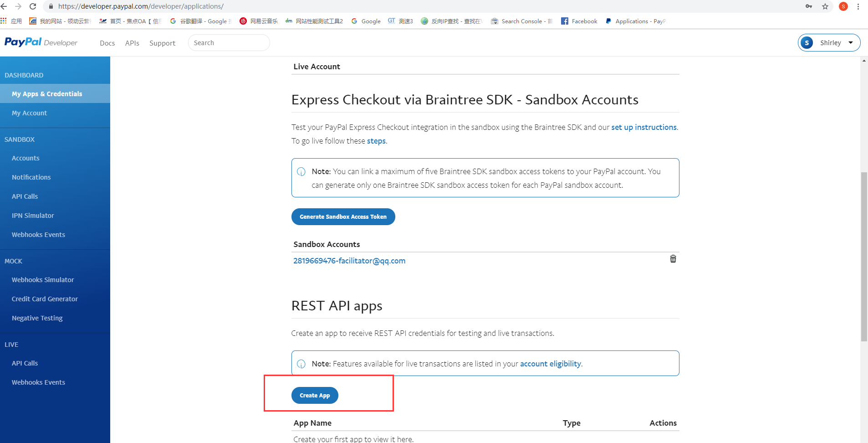Viewport: 868px width, 443px height.
Task: Open the Docs menu item
Action: [x=107, y=43]
